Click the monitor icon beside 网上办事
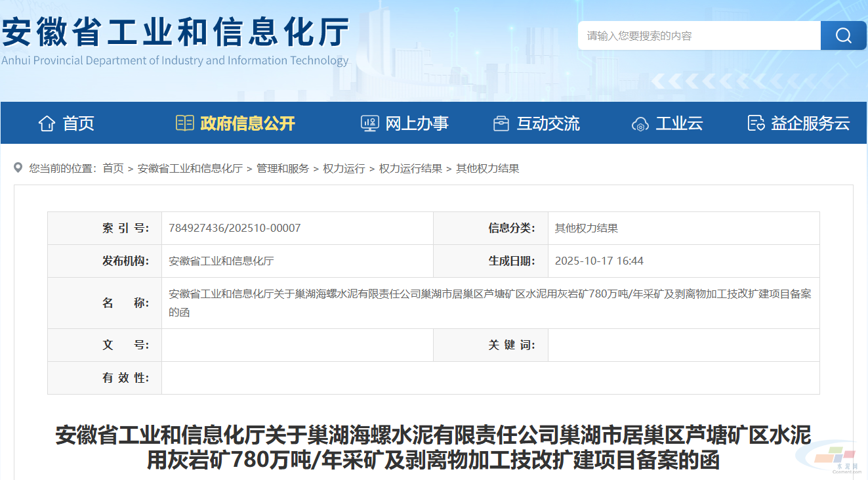Screen dimensions: 868x480 [371, 123]
